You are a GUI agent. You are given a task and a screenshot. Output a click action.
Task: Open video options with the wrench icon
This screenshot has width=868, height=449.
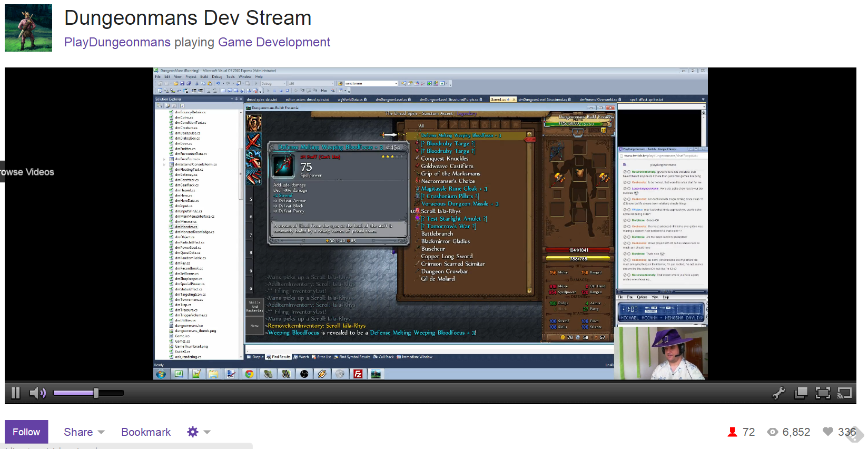click(778, 393)
